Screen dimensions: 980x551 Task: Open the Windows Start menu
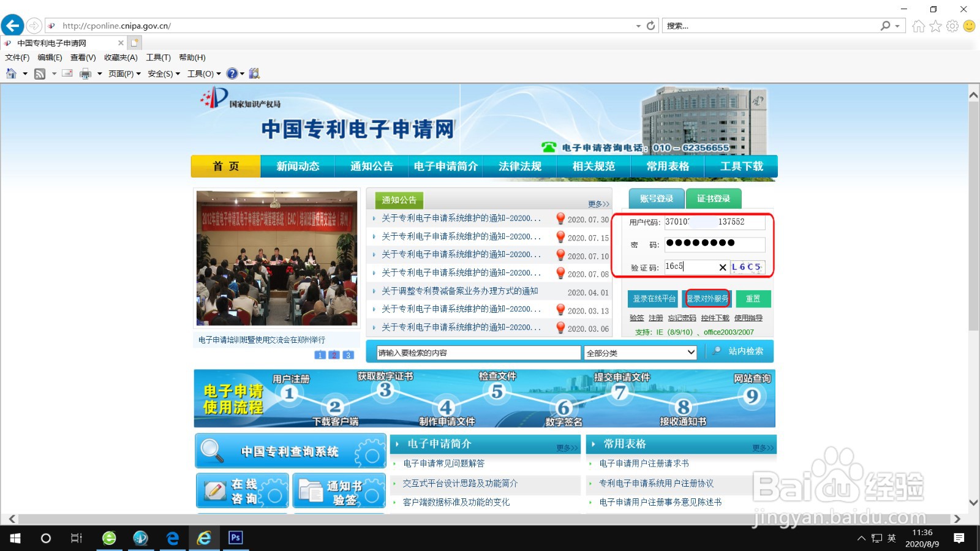15,538
